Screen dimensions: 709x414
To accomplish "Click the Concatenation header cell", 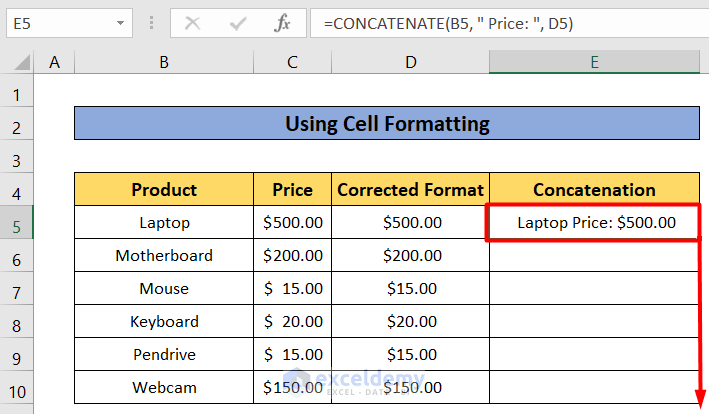I will (594, 190).
